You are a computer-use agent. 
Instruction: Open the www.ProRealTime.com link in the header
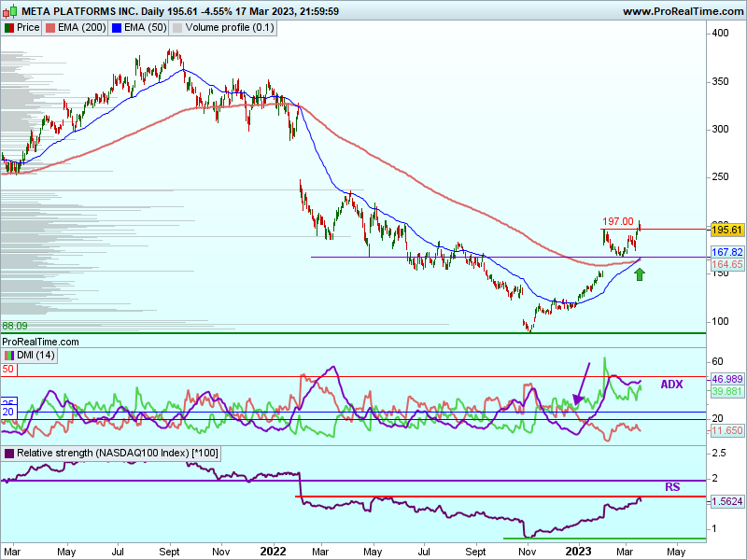684,11
